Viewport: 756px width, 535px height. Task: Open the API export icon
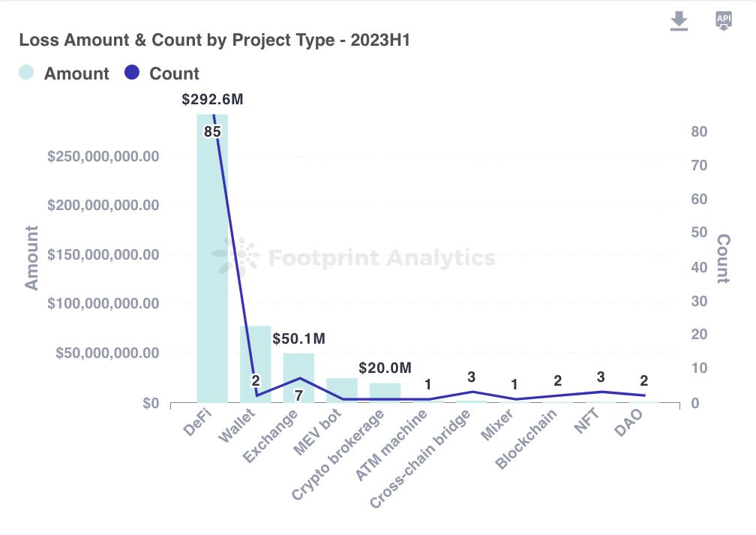[724, 21]
